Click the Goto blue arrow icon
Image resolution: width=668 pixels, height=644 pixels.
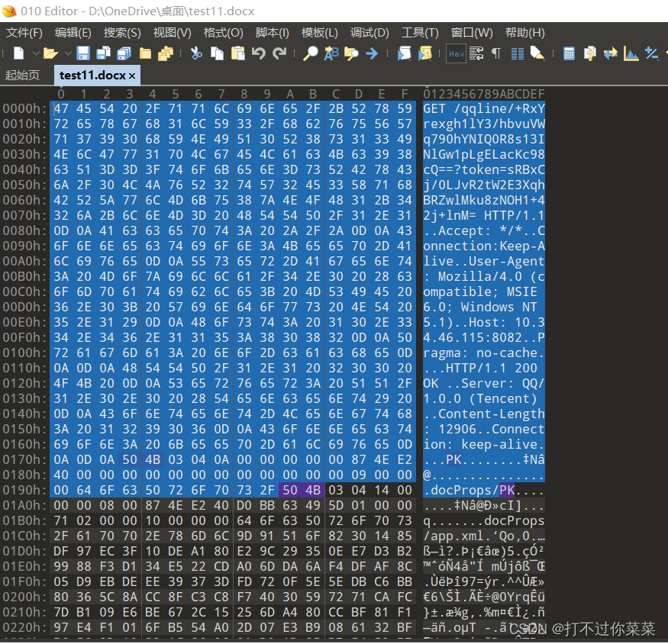372,53
